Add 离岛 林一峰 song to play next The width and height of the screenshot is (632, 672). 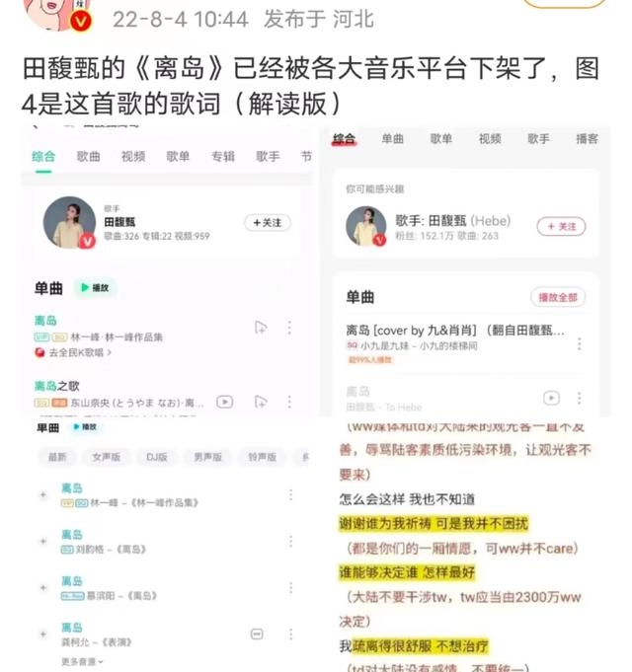[261, 328]
